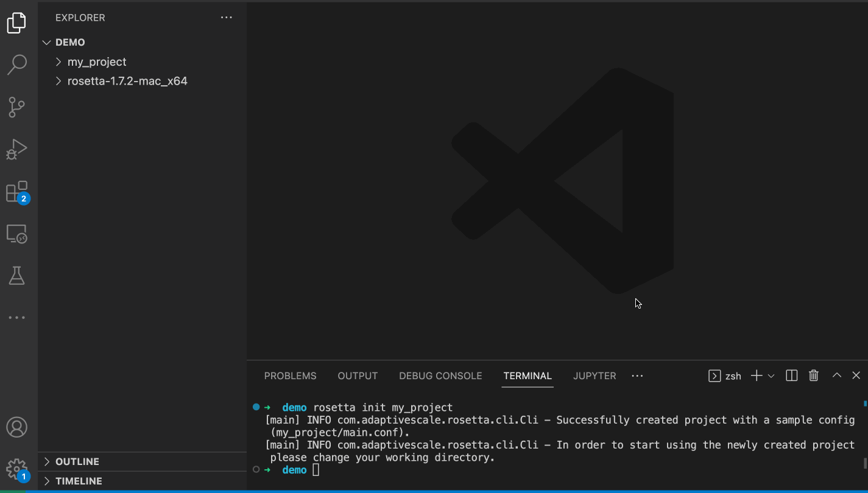Image resolution: width=868 pixels, height=493 pixels.
Task: Open the Source Control view
Action: point(16,107)
